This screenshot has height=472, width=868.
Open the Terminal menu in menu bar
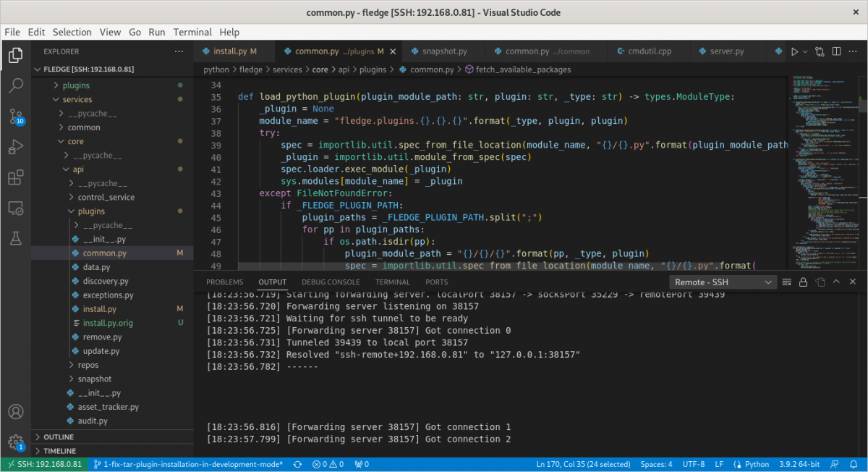coord(192,32)
